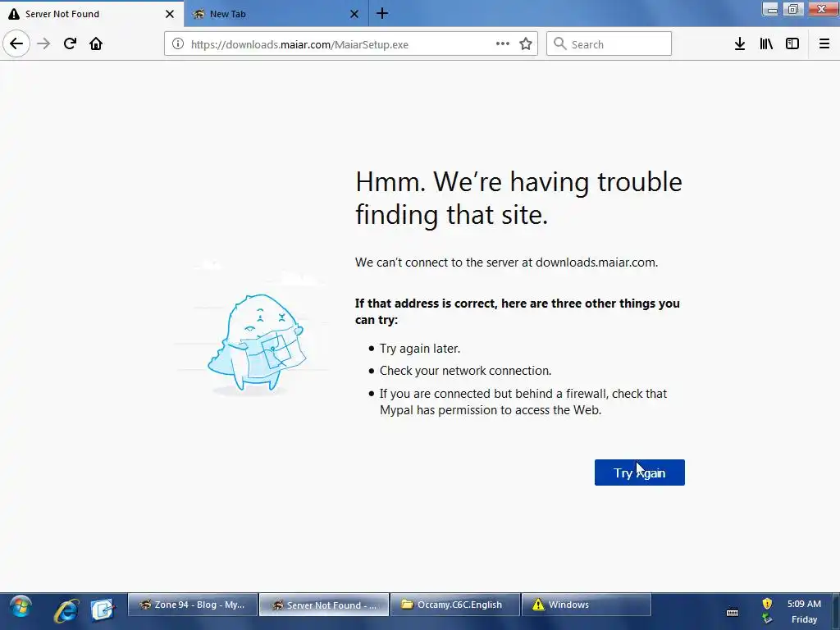Close the Server Not Found tab
Image resolution: width=840 pixels, height=630 pixels.
click(x=170, y=14)
